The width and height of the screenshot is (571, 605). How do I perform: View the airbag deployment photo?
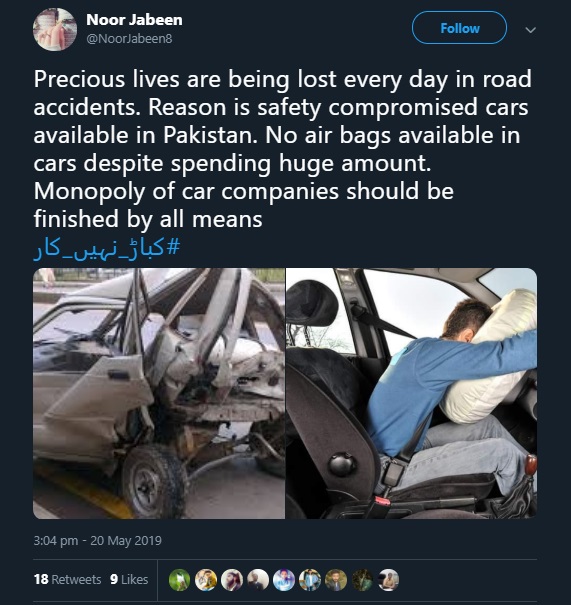(411, 393)
